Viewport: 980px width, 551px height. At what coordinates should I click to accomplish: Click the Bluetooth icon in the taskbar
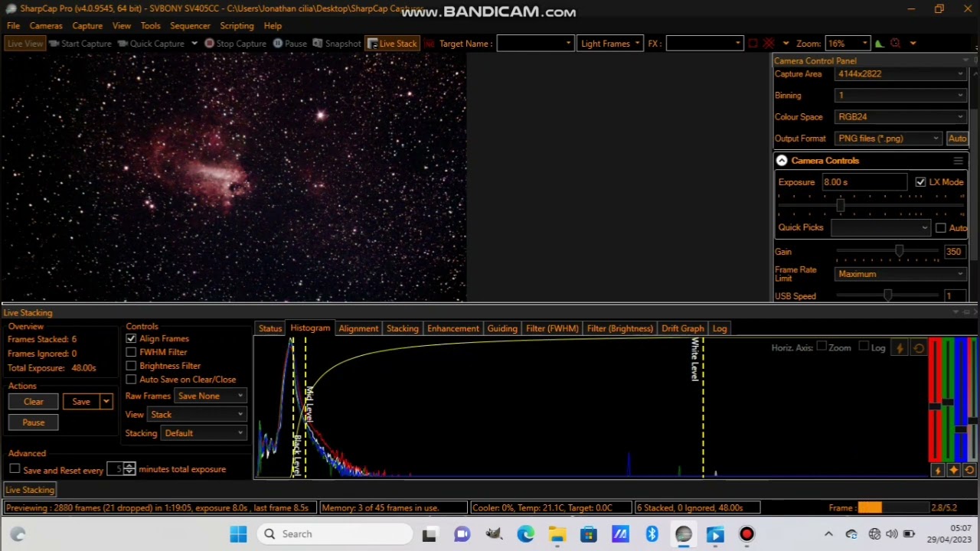point(652,534)
